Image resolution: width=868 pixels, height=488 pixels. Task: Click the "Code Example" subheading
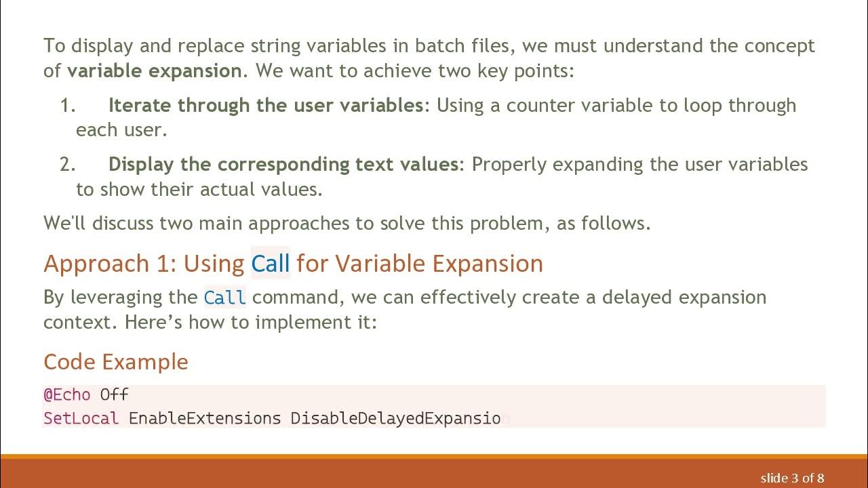(x=115, y=361)
